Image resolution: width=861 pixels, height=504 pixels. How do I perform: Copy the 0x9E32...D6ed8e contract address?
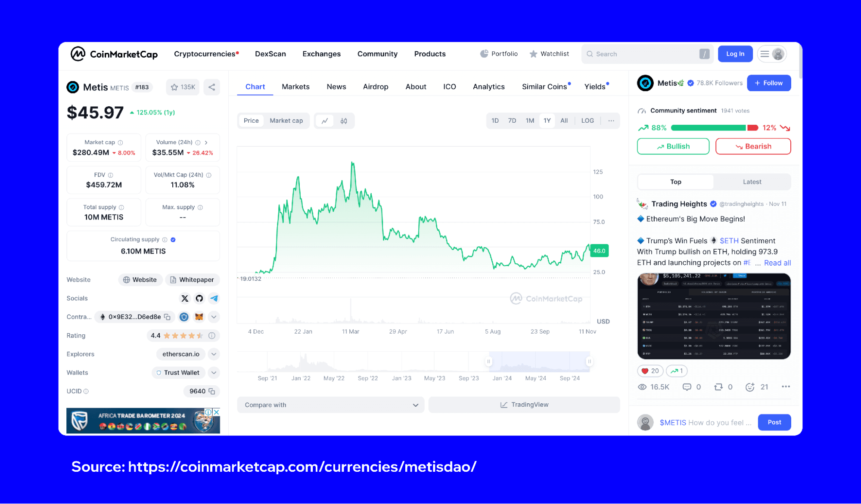tap(167, 317)
